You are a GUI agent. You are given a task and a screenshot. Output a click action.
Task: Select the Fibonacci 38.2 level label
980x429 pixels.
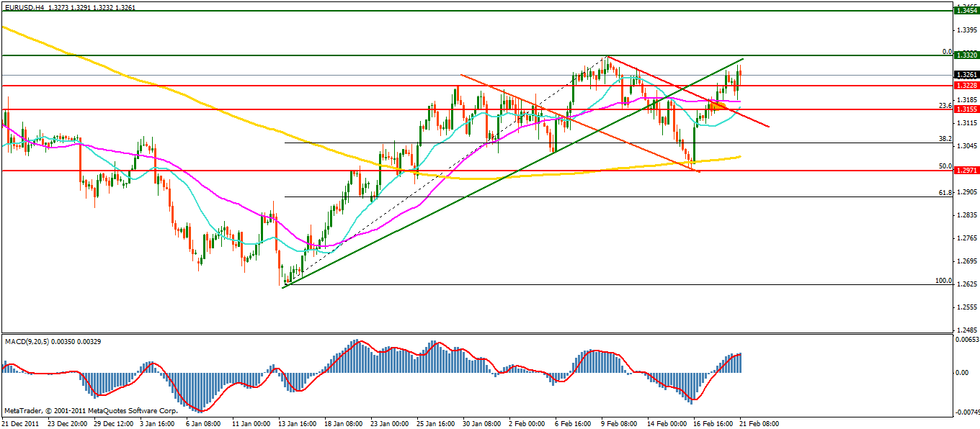pos(945,139)
